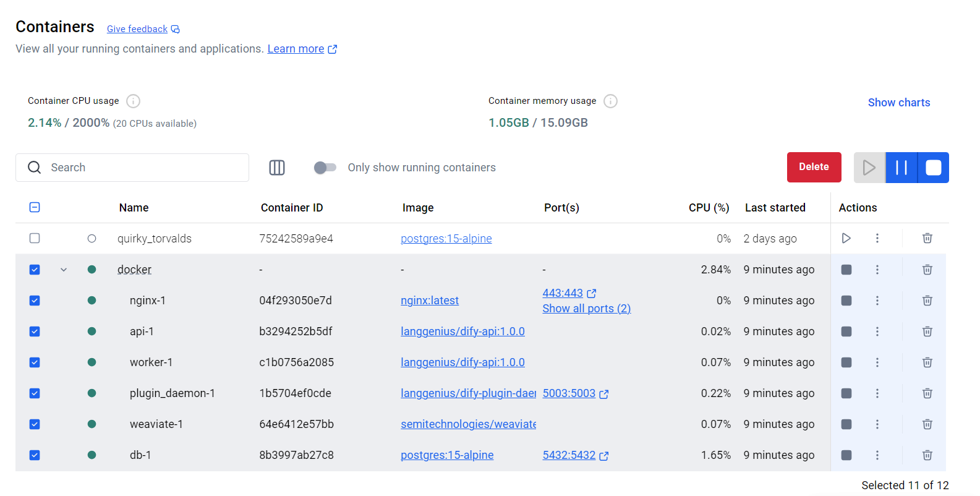Open more actions for db-1
The image size is (980, 496).
coord(877,455)
